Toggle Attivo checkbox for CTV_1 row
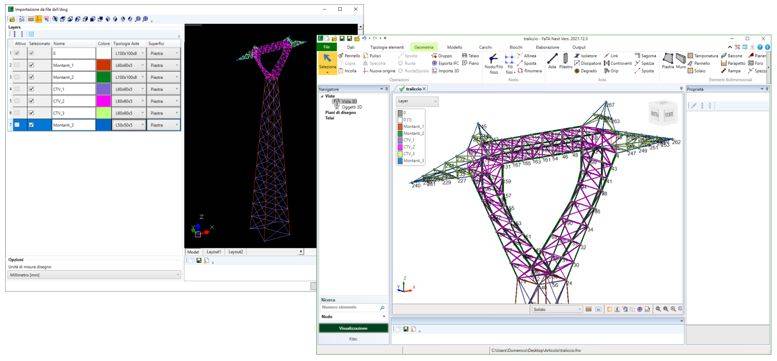The height and width of the screenshot is (361, 777). click(x=17, y=89)
